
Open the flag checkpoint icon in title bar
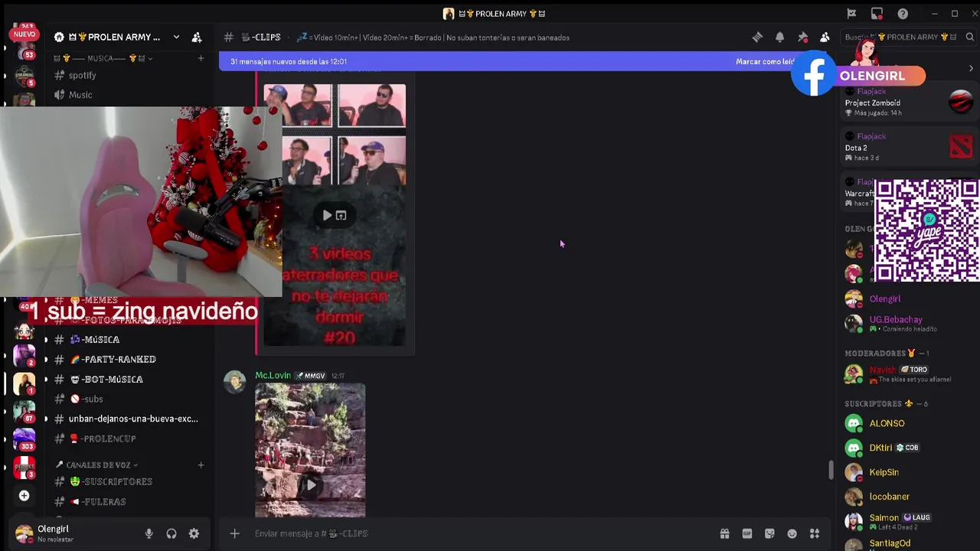pyautogui.click(x=851, y=13)
